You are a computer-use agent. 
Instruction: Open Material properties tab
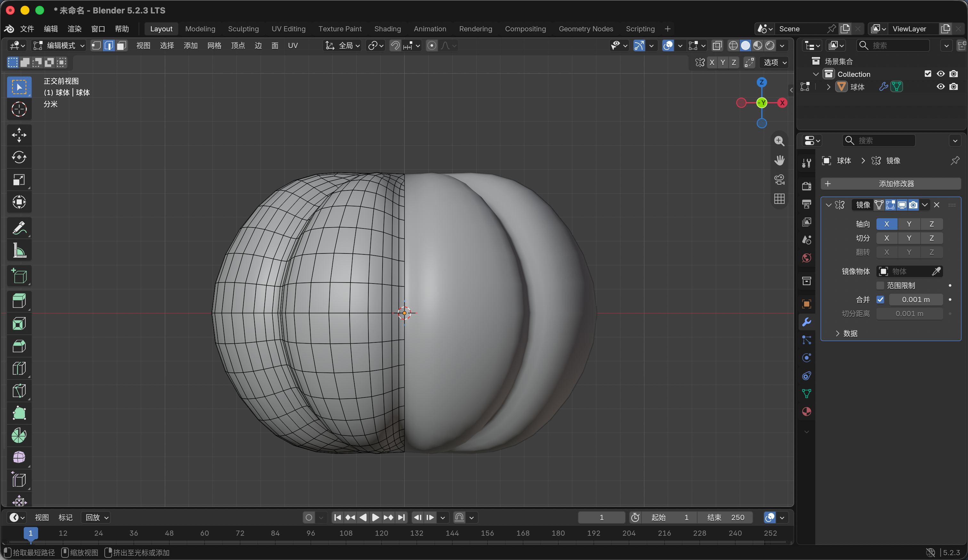806,411
